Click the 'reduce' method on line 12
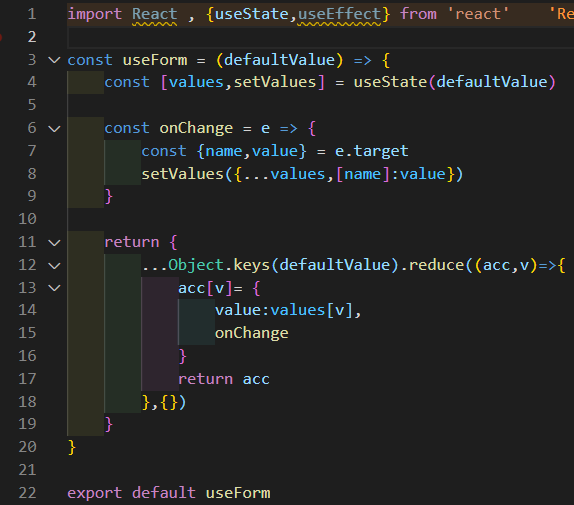Image resolution: width=574 pixels, height=505 pixels. coord(436,265)
